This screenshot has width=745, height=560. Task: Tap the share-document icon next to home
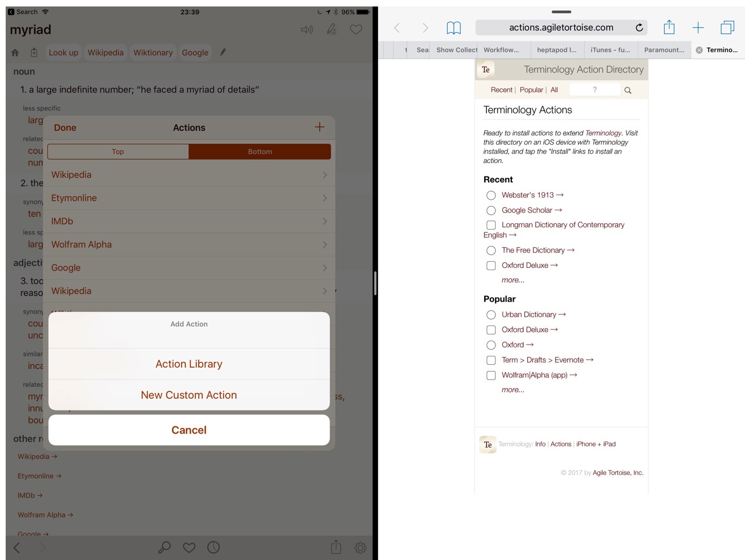(34, 52)
